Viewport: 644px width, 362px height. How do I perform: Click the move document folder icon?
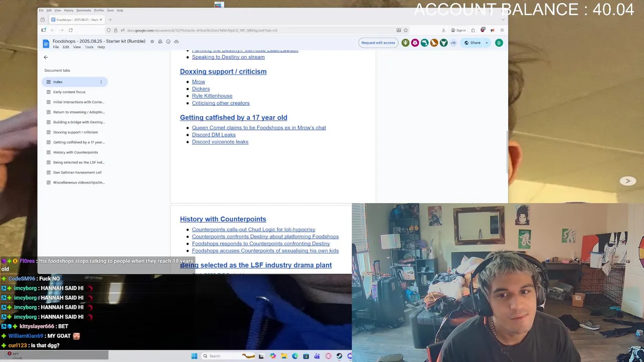click(160, 41)
